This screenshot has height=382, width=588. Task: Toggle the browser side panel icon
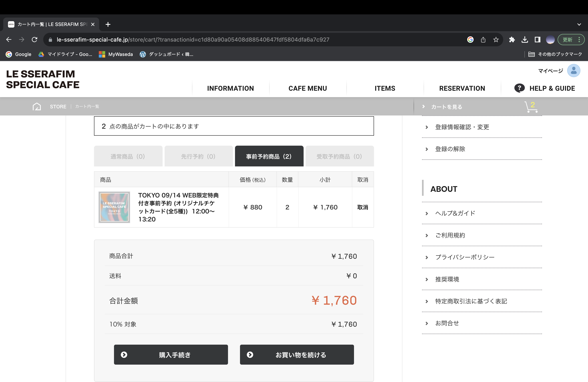pyautogui.click(x=538, y=40)
